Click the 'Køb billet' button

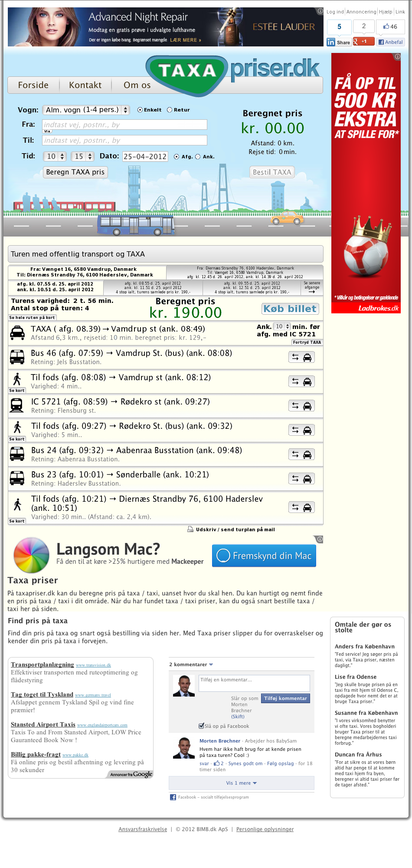[290, 309]
